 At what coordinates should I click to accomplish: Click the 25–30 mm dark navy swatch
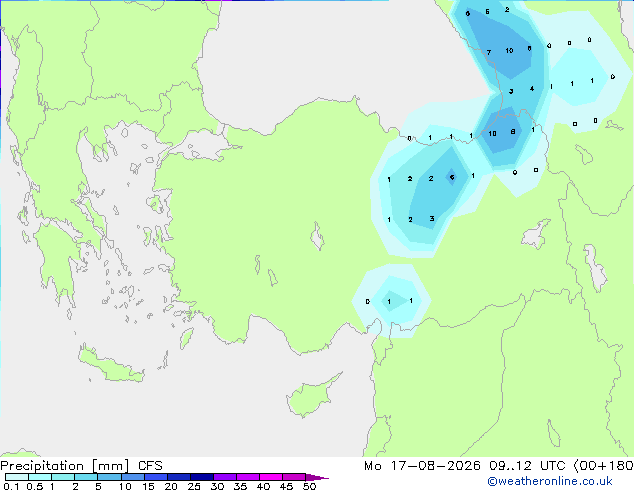[x=201, y=477]
